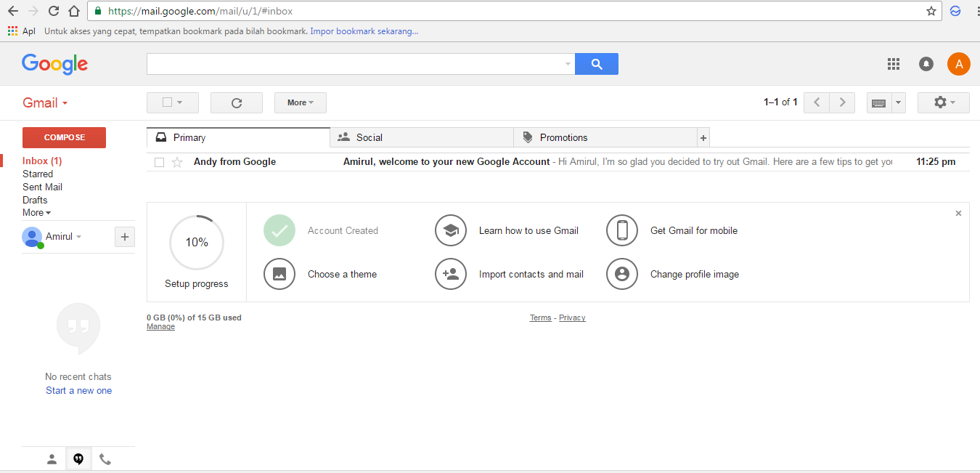Open the Settings gear dropdown

tap(944, 102)
